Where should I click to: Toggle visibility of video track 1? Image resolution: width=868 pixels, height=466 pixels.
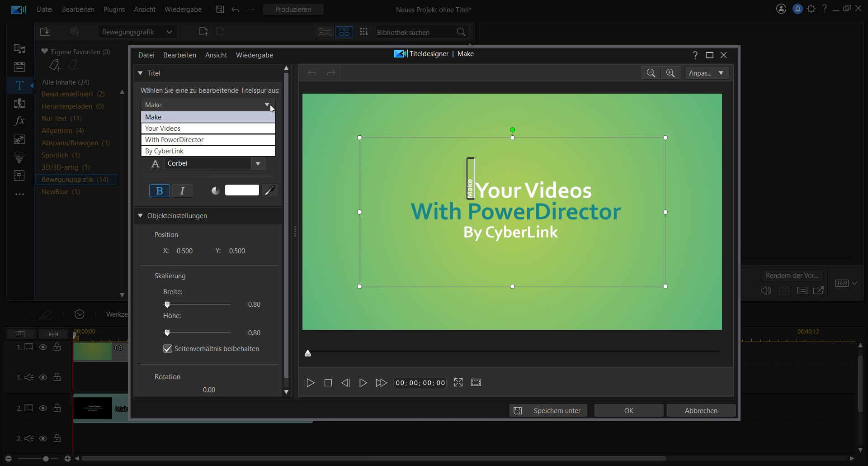43,347
